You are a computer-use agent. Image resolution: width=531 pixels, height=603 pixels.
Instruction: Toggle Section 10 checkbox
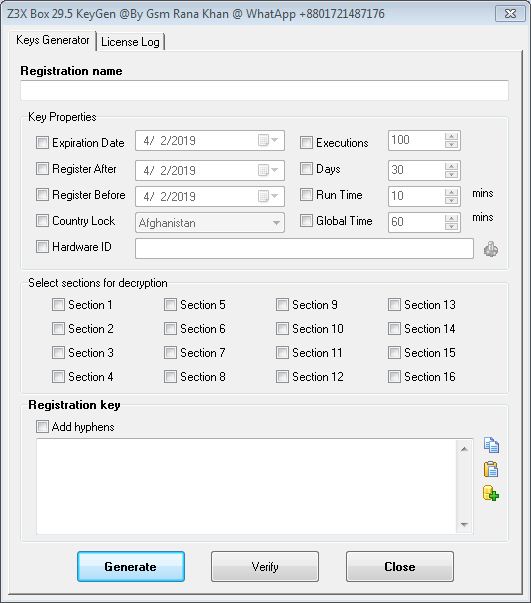282,329
